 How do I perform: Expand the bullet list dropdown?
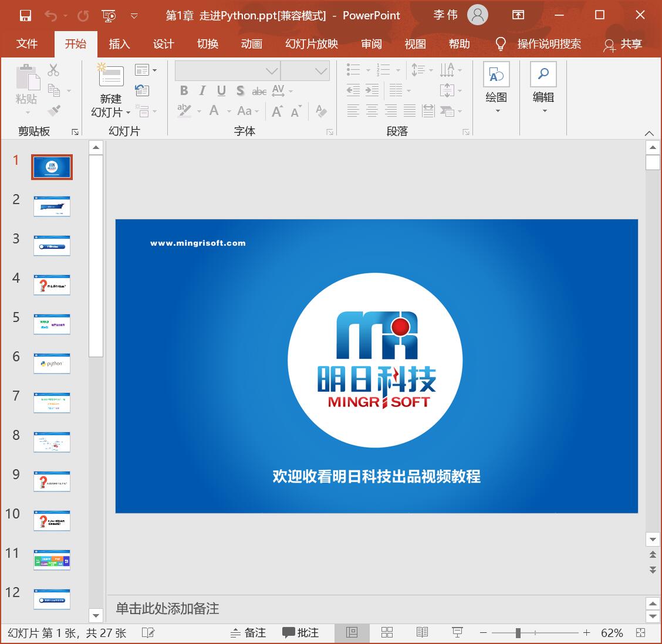coord(369,69)
